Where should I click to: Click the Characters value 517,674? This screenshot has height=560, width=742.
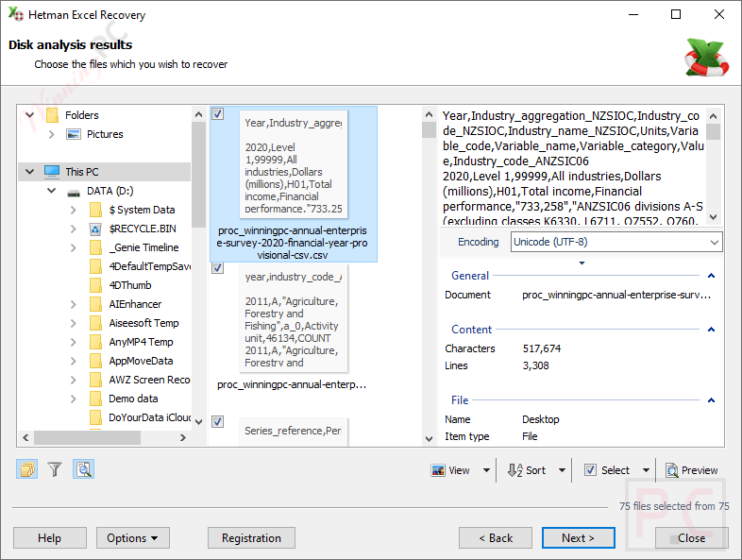(x=541, y=348)
